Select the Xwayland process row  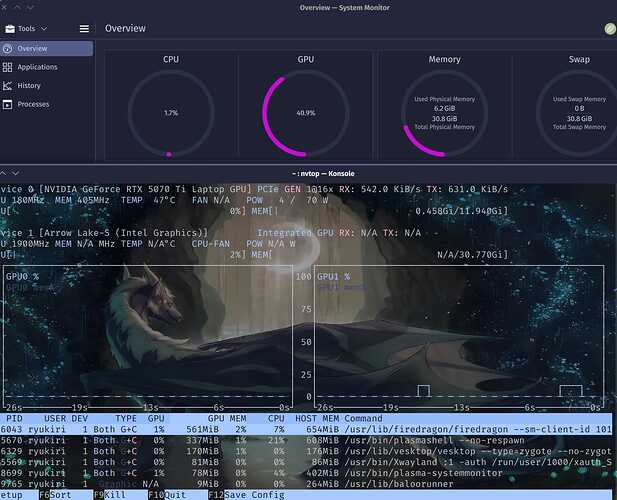306,462
